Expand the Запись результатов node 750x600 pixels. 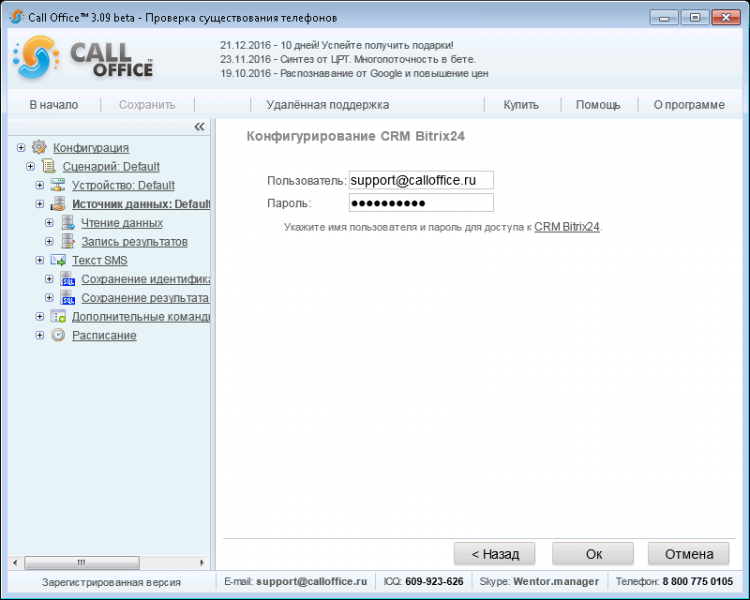click(49, 241)
